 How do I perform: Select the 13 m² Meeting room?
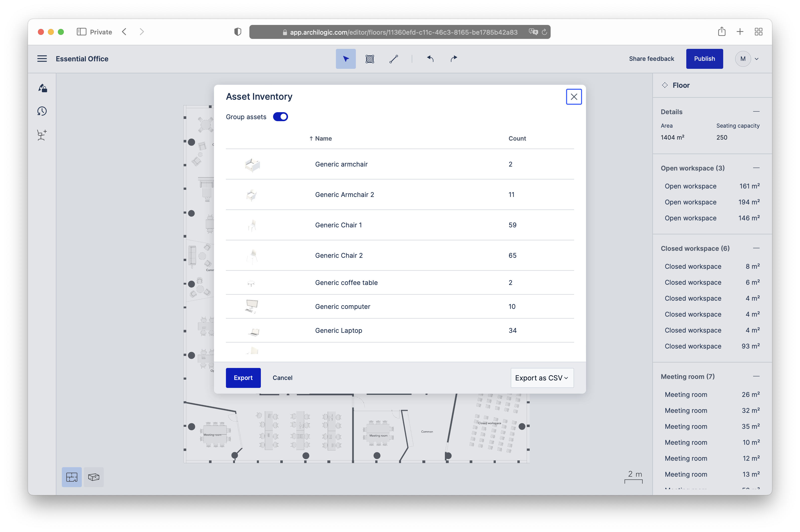[x=712, y=474]
